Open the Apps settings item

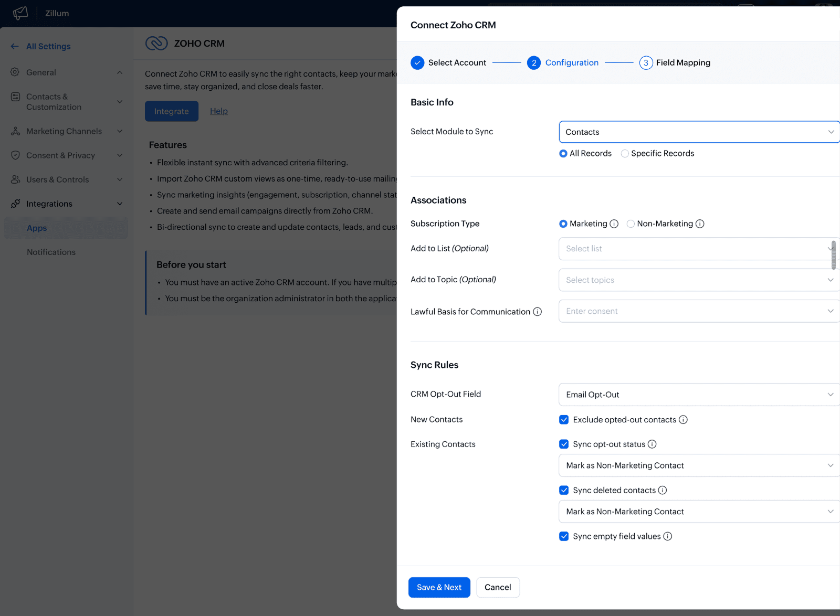pos(66,228)
